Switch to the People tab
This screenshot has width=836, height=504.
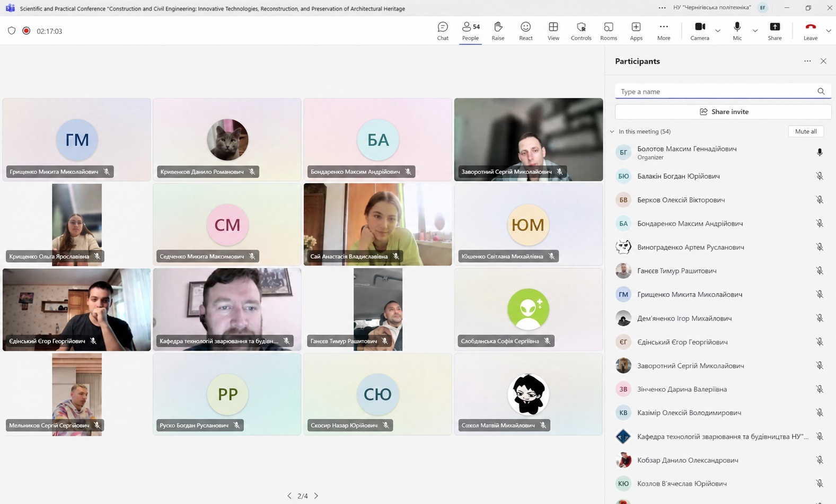pos(470,31)
